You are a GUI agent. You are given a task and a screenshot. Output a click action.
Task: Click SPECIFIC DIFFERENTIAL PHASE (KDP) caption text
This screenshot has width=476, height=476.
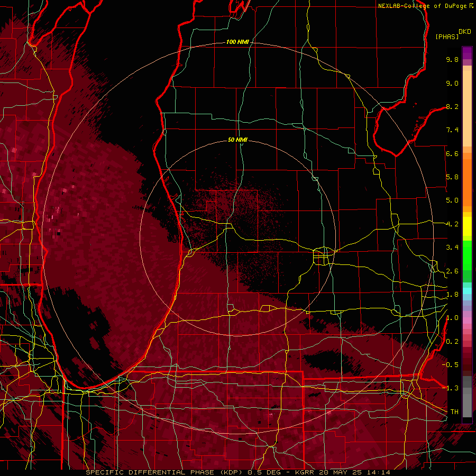166,472
